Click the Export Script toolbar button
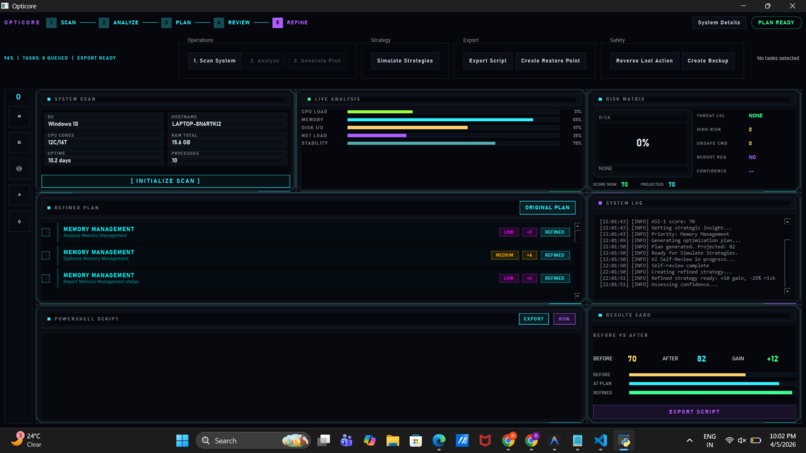 coord(488,61)
